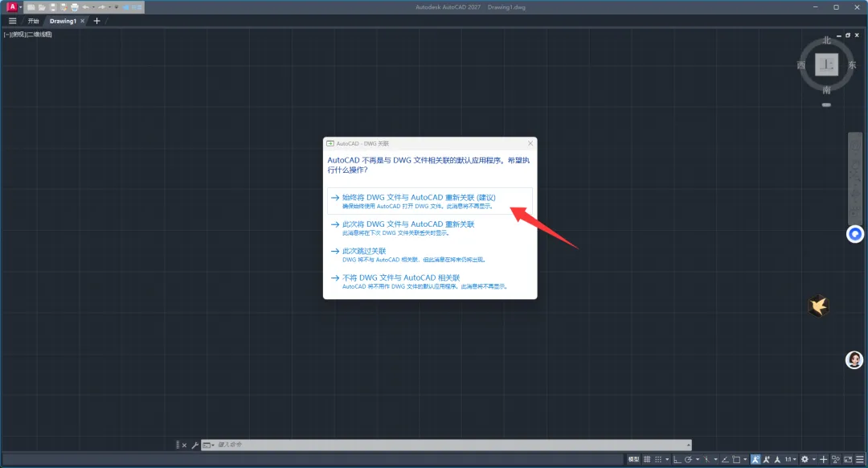This screenshot has width=868, height=468.
Task: Expand the Undo history dropdown arrow
Action: click(x=93, y=7)
